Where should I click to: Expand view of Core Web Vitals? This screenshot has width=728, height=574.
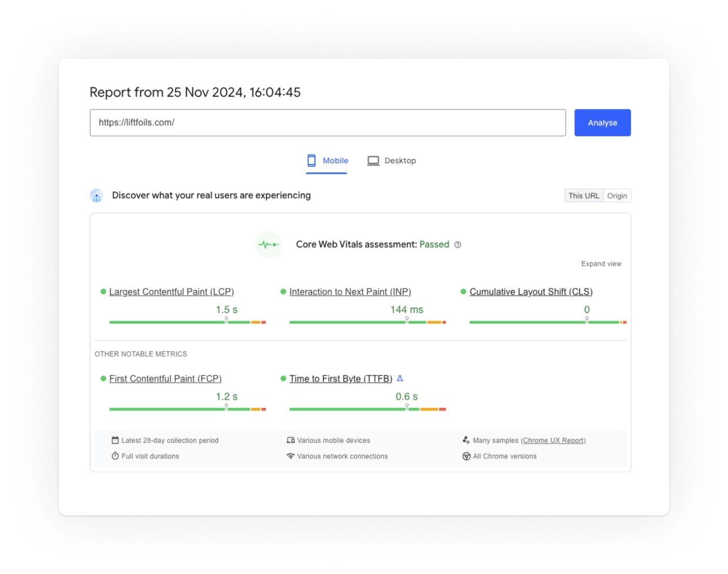601,264
